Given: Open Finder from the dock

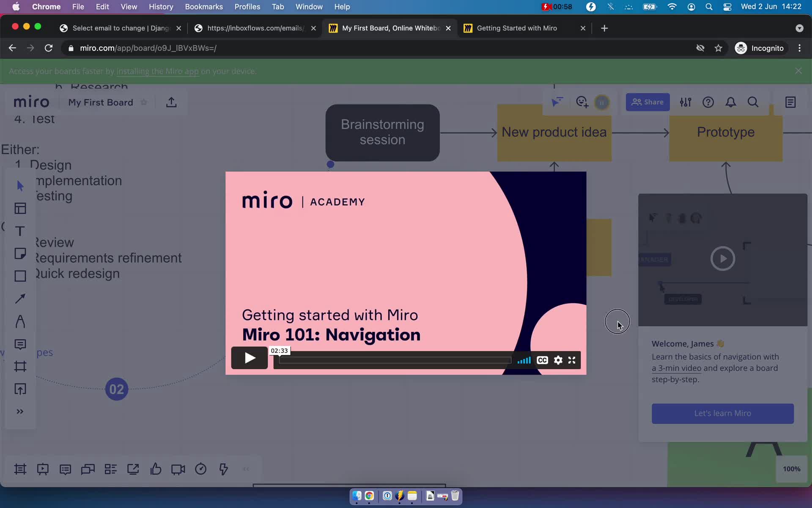Looking at the screenshot, I should [357, 496].
